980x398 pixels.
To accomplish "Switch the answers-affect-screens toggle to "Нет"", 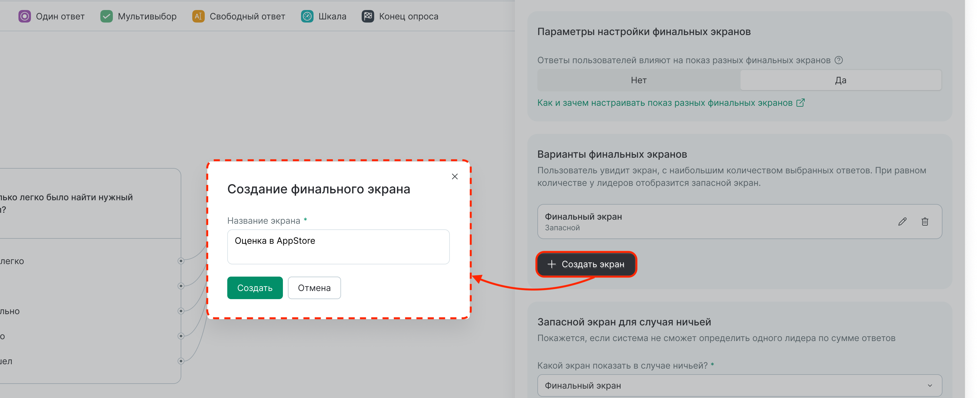I will tap(638, 80).
